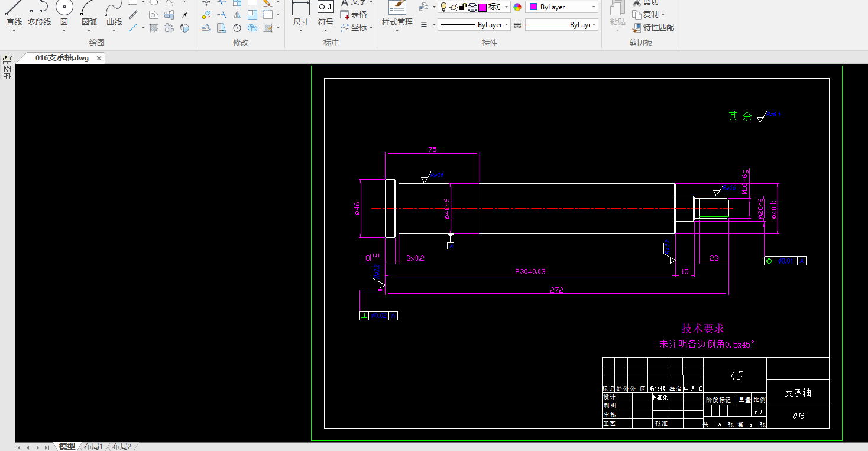This screenshot has width=868, height=451.
Task: Switch to 布局2 layout tab
Action: point(121,446)
